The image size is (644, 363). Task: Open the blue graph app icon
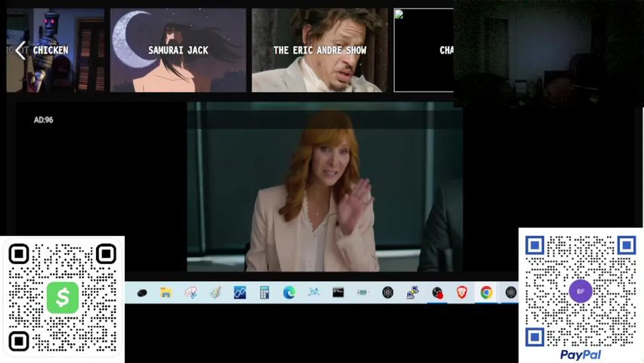(x=240, y=292)
